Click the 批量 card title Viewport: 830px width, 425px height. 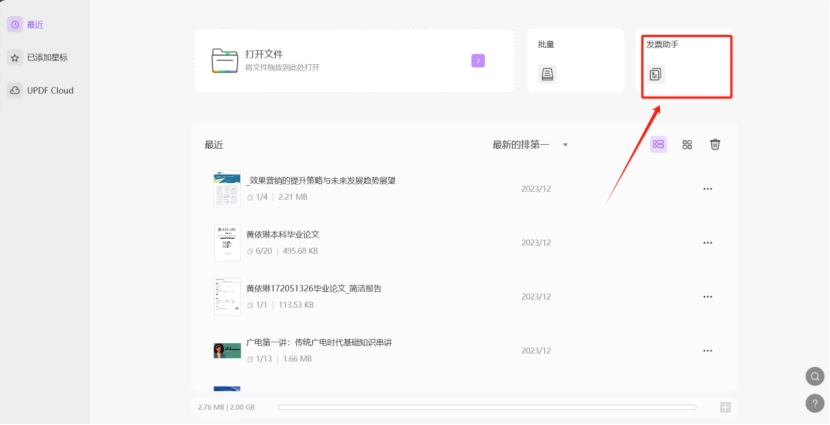(546, 44)
